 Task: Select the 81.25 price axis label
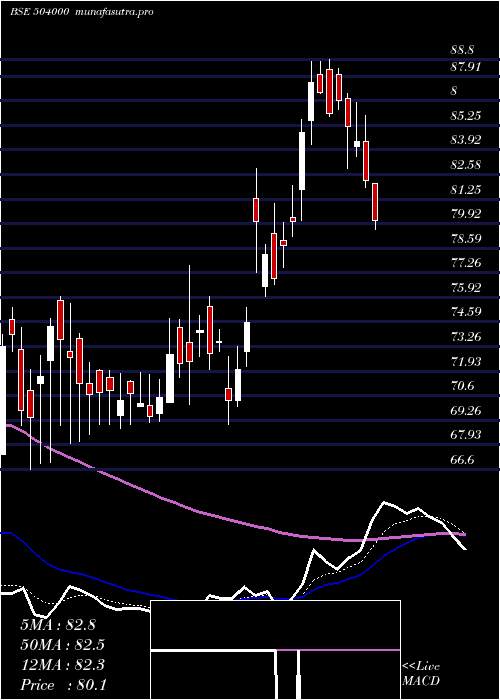[466, 190]
